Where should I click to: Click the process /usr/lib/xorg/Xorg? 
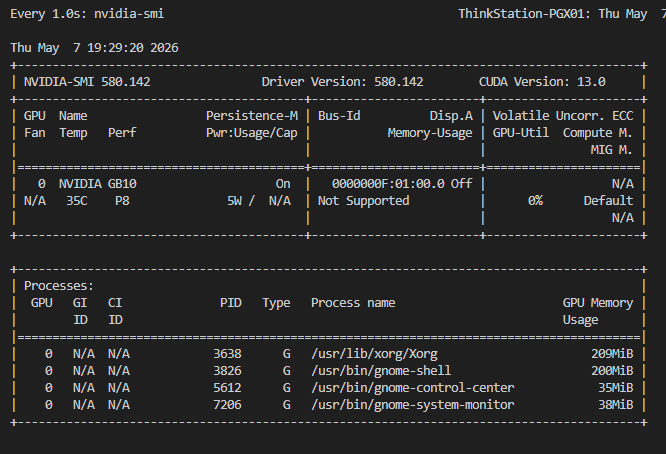374,354
